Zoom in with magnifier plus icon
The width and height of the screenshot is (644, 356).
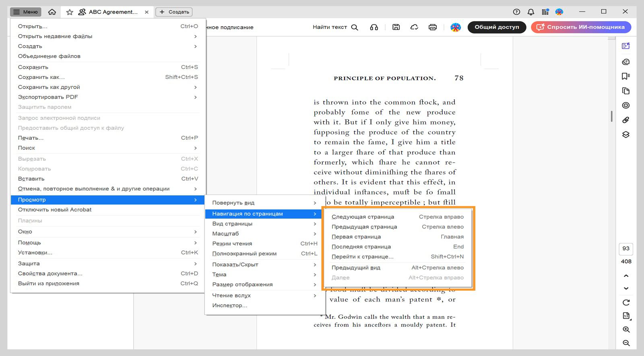(626, 329)
